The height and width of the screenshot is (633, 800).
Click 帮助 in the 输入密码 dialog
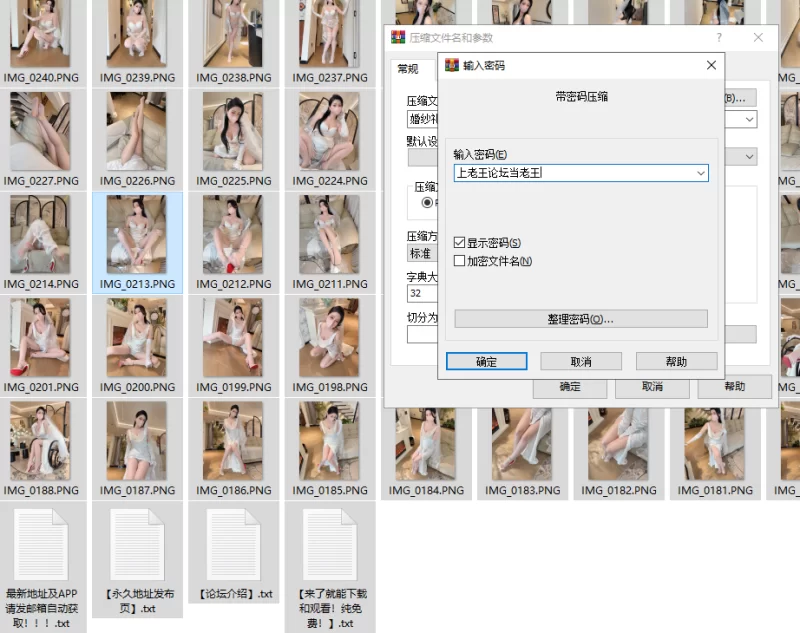(676, 362)
